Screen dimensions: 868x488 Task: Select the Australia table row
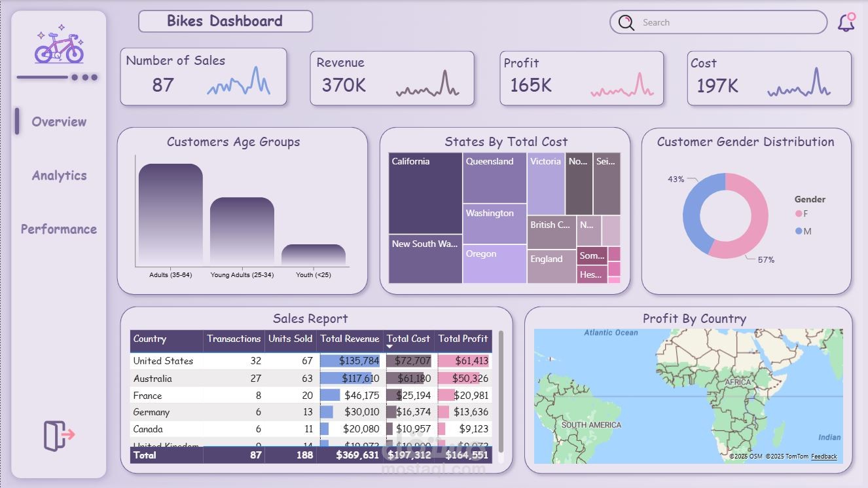[311, 379]
